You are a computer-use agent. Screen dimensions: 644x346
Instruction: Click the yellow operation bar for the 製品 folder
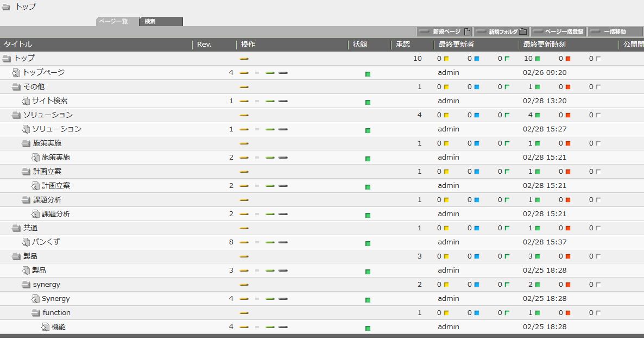coord(244,256)
